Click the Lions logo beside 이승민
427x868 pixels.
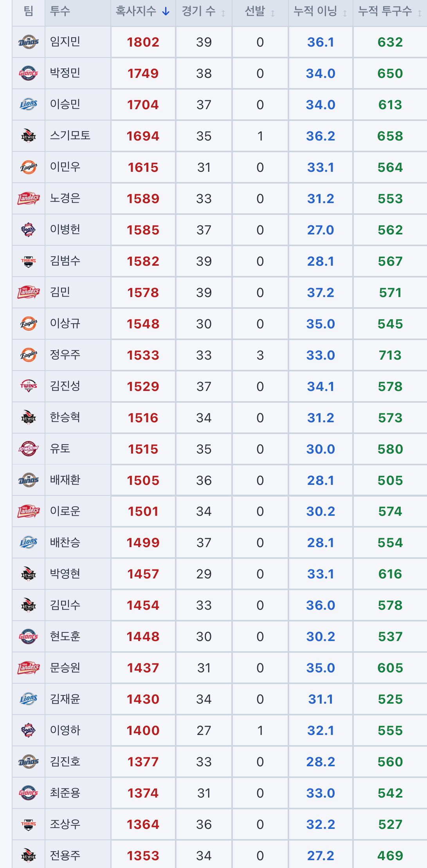(29, 104)
